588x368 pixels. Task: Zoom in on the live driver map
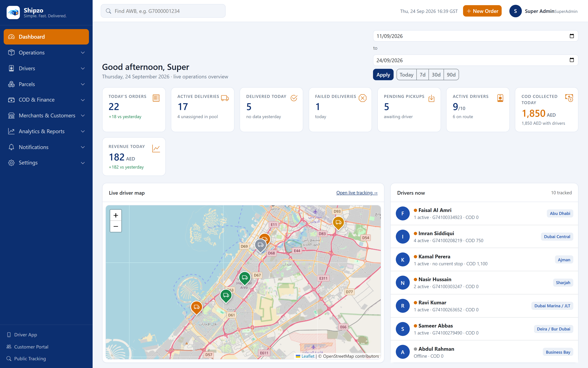click(116, 215)
